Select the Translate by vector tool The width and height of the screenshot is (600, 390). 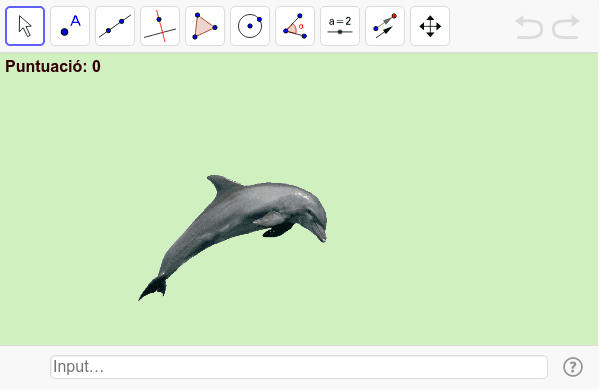click(x=385, y=26)
